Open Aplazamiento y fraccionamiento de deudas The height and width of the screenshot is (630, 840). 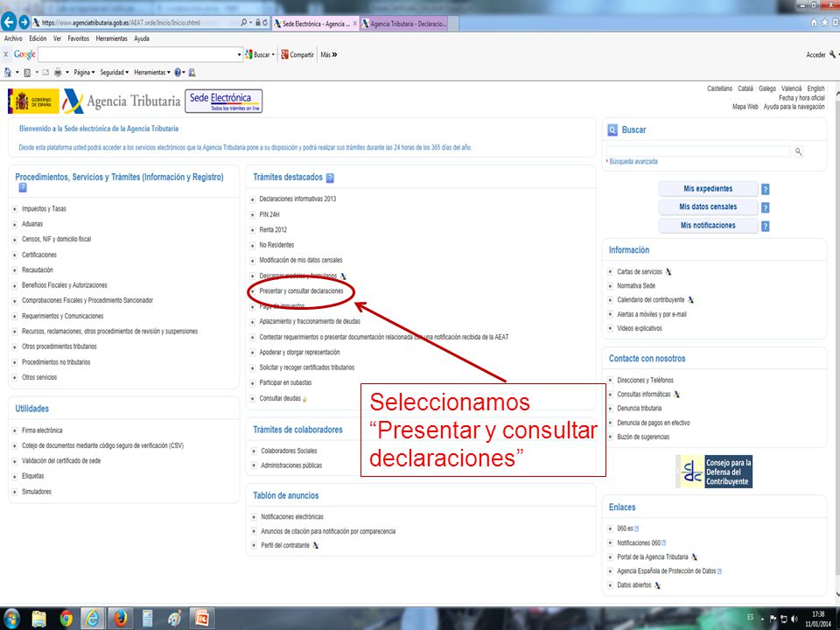310,321
